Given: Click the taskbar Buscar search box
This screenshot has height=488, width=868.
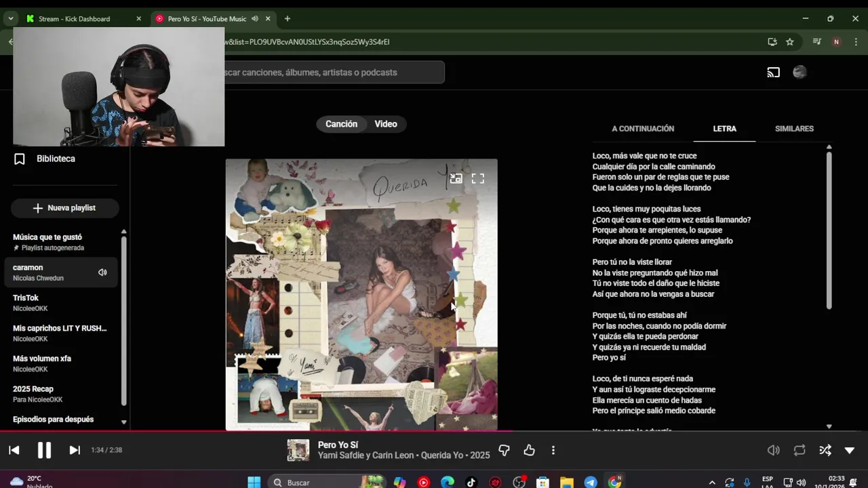Looking at the screenshot, I should pyautogui.click(x=325, y=482).
